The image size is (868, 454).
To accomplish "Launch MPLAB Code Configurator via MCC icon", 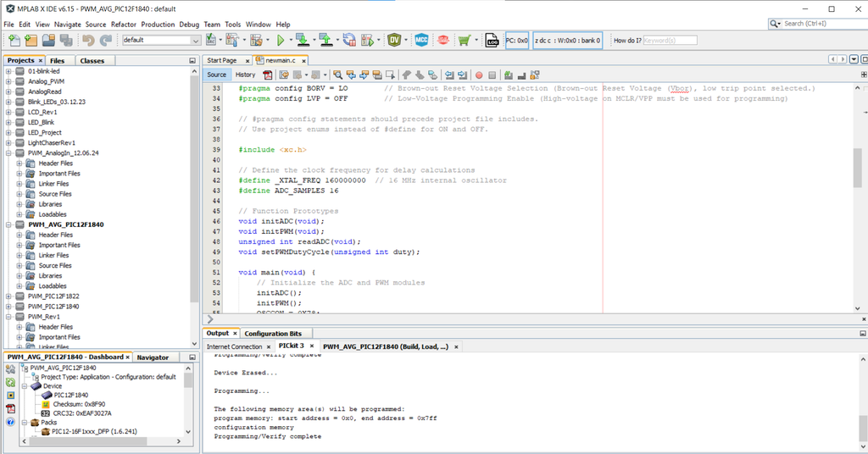I will click(x=421, y=40).
